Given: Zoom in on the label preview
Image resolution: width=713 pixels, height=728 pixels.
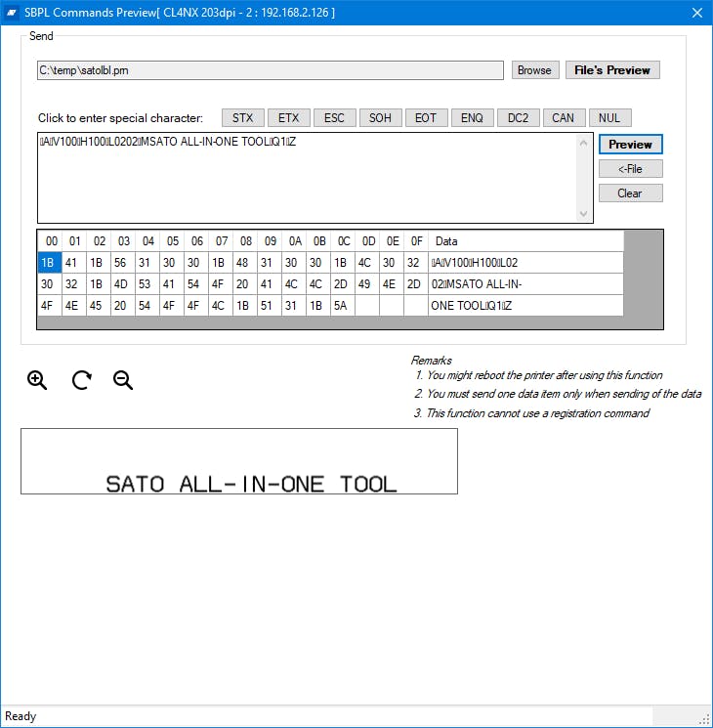Looking at the screenshot, I should point(37,380).
